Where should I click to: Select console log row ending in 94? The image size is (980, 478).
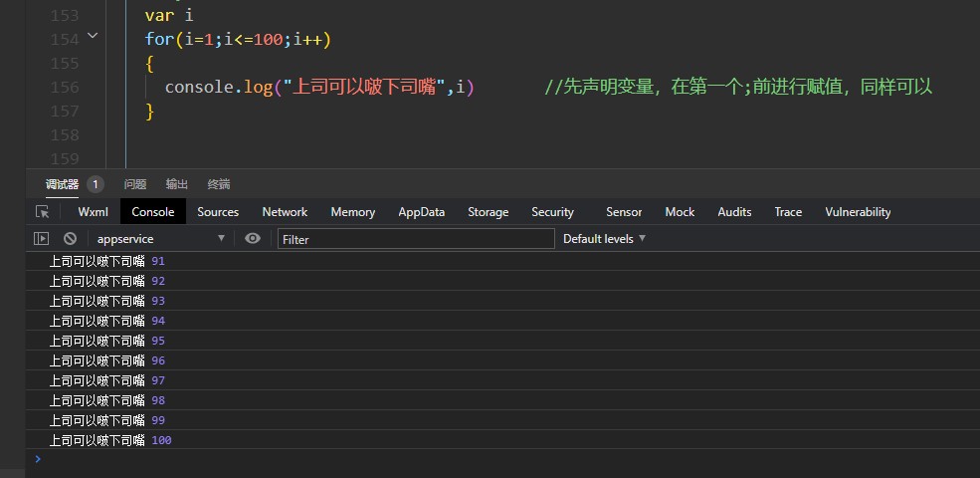pyautogui.click(x=502, y=321)
